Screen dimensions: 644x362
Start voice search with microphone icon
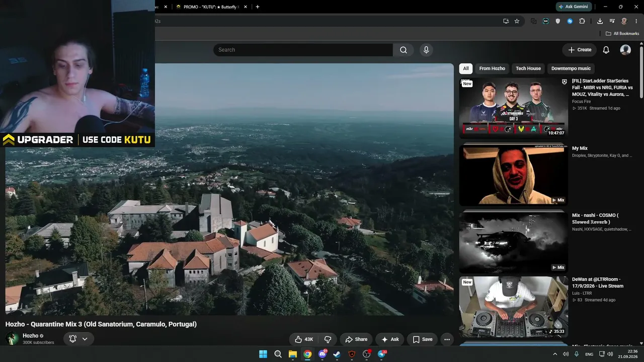[426, 50]
